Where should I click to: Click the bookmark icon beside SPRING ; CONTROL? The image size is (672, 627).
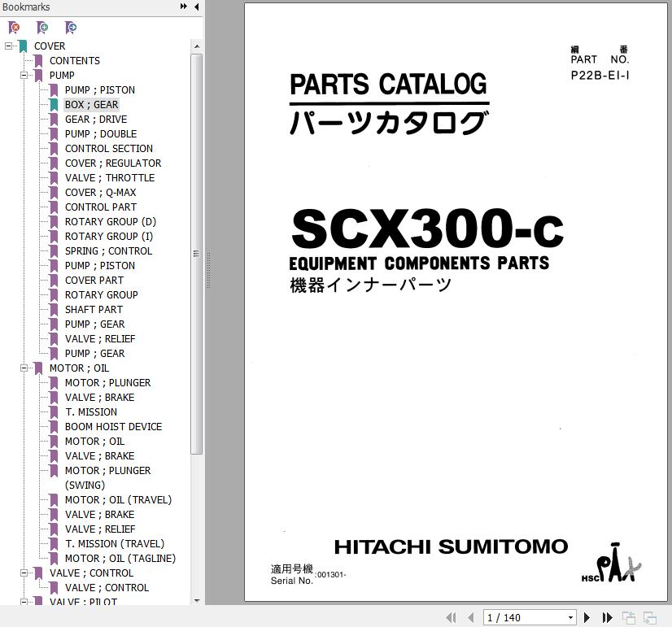(54, 251)
